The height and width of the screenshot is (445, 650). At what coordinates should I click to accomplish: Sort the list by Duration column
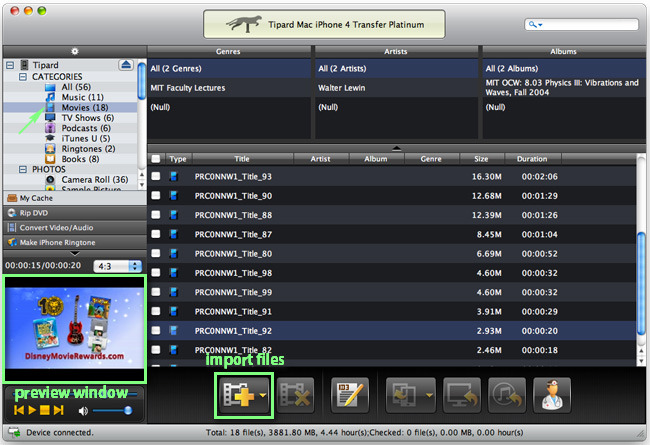532,159
